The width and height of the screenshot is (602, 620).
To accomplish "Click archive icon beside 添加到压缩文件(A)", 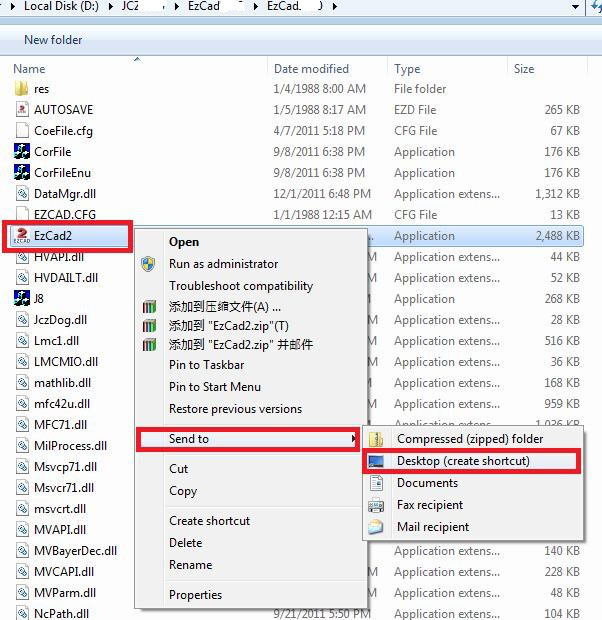I will pyautogui.click(x=149, y=306).
